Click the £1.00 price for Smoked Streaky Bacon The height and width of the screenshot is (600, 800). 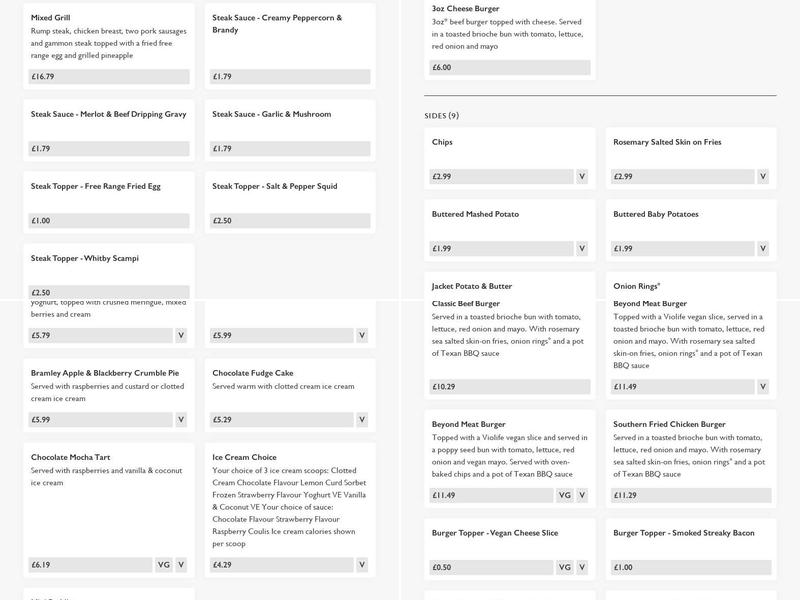(691, 567)
